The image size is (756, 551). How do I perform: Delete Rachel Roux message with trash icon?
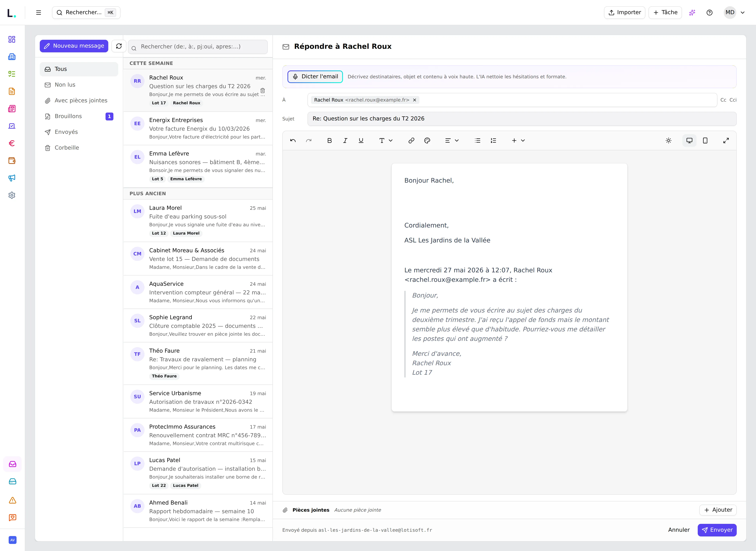[x=263, y=90]
